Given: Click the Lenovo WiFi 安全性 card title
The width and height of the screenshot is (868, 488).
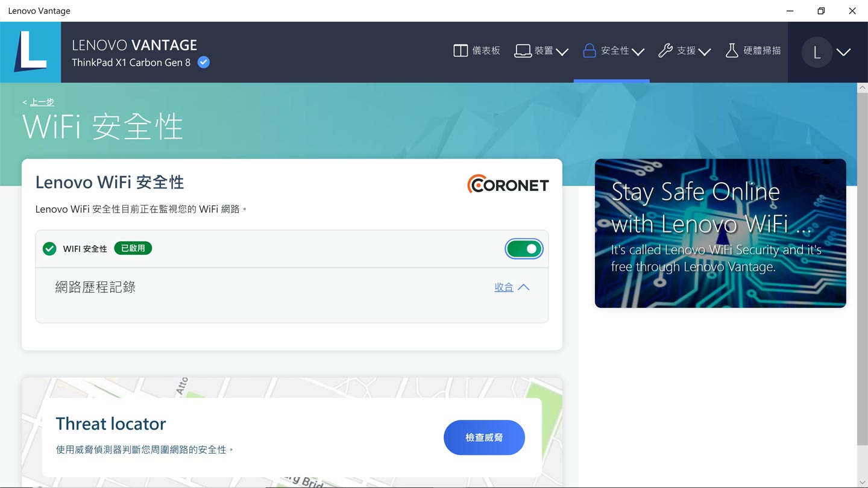Looking at the screenshot, I should (x=110, y=182).
